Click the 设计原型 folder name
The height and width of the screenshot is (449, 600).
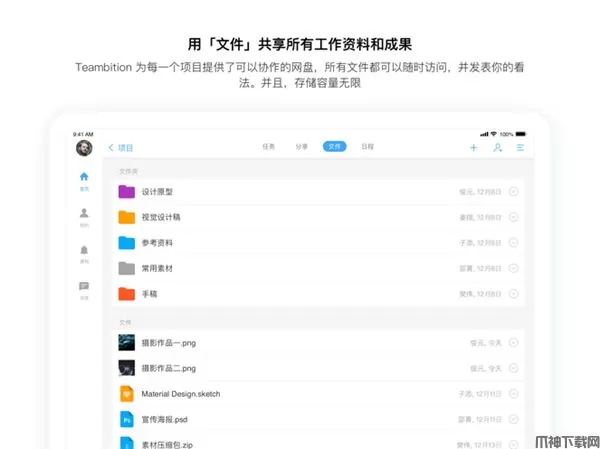[x=157, y=192]
